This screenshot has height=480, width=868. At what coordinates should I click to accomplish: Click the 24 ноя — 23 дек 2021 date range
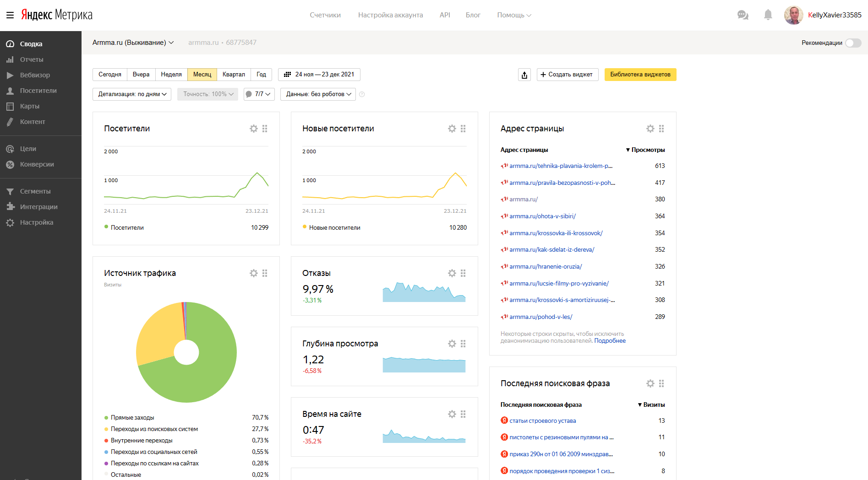click(x=319, y=75)
